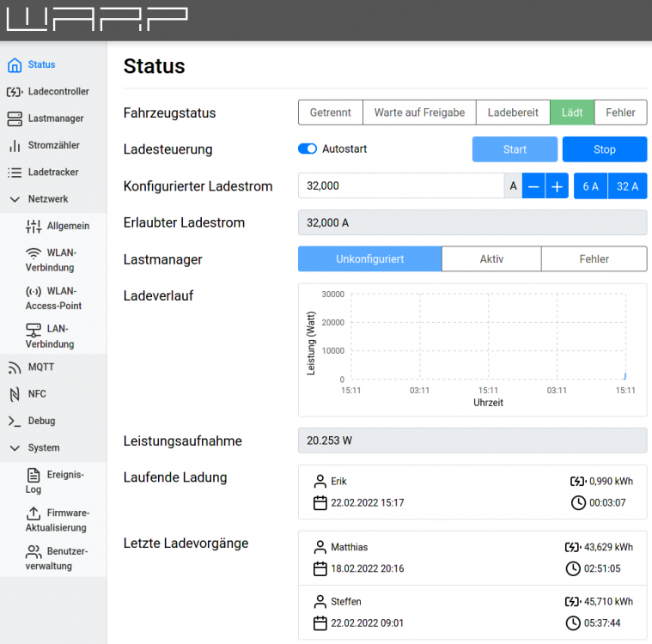Viewport: 652px width, 644px height.
Task: Set charging current to 6 A
Action: click(x=590, y=186)
